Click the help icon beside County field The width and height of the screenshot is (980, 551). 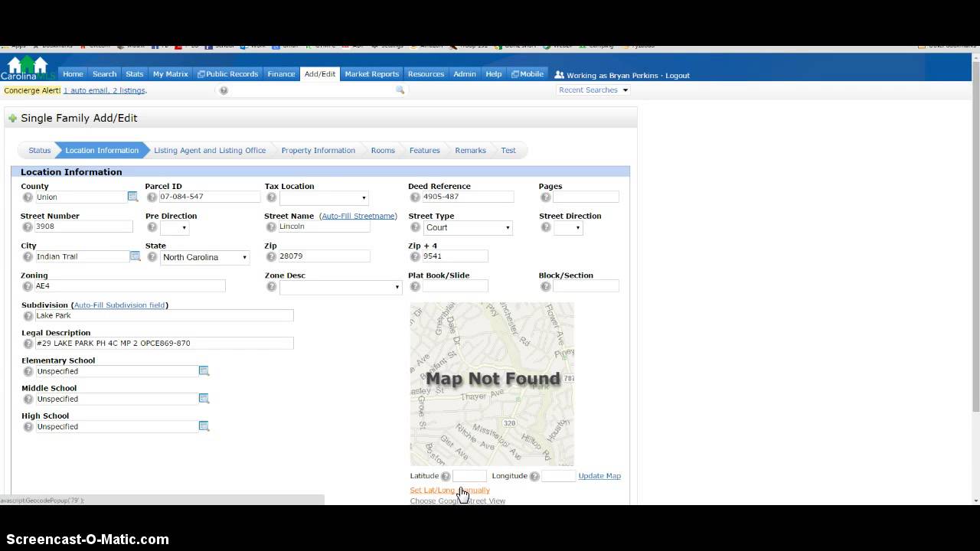pyautogui.click(x=28, y=197)
